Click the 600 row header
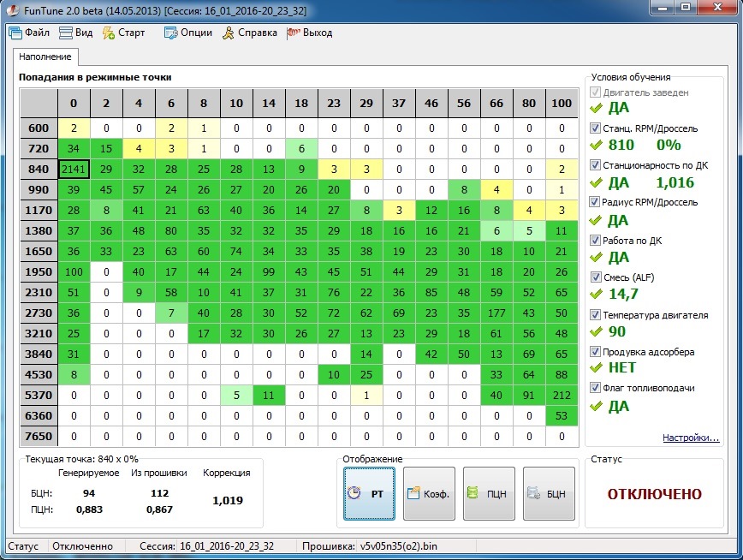The width and height of the screenshot is (743, 560). (x=39, y=128)
